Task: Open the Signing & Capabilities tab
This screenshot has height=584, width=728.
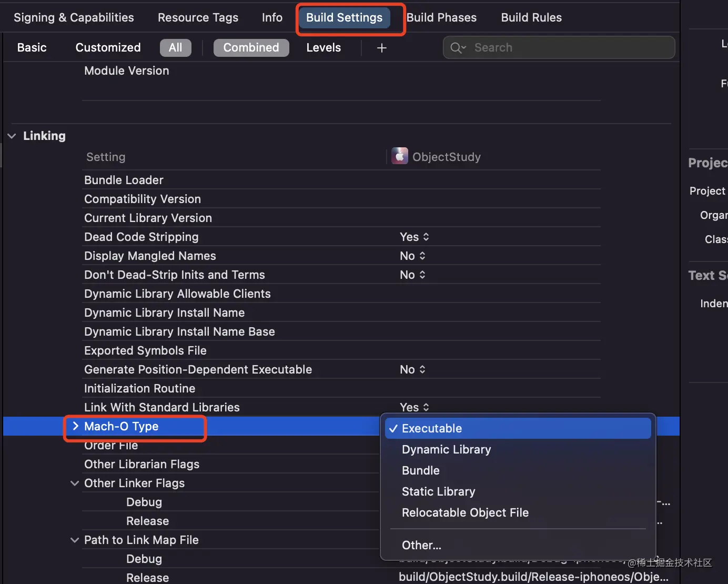Action: coord(74,17)
